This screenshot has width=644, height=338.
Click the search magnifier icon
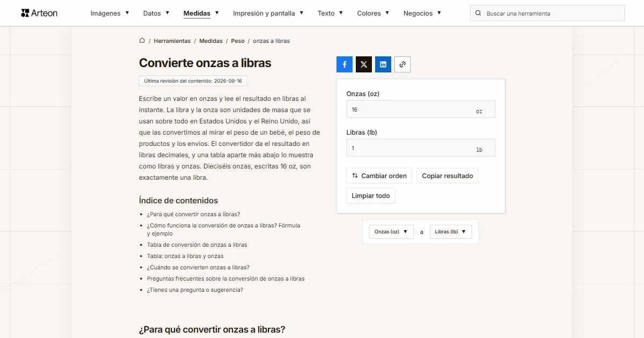(x=479, y=13)
